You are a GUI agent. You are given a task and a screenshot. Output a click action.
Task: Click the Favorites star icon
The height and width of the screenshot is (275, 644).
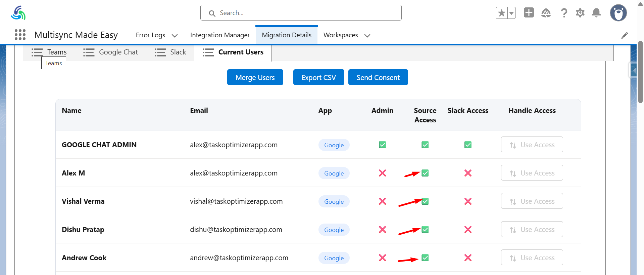tap(502, 13)
